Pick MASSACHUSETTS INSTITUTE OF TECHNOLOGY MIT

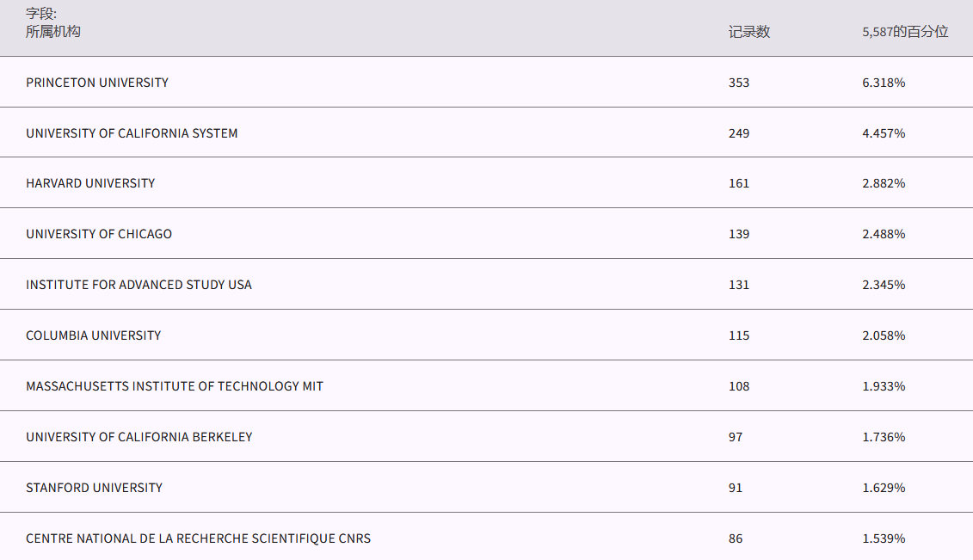coord(175,386)
